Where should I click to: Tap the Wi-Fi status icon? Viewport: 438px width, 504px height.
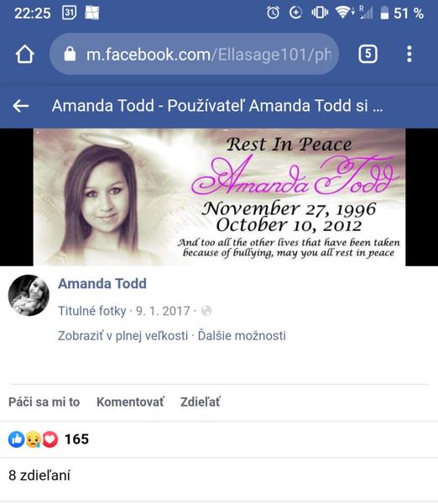coord(343,13)
